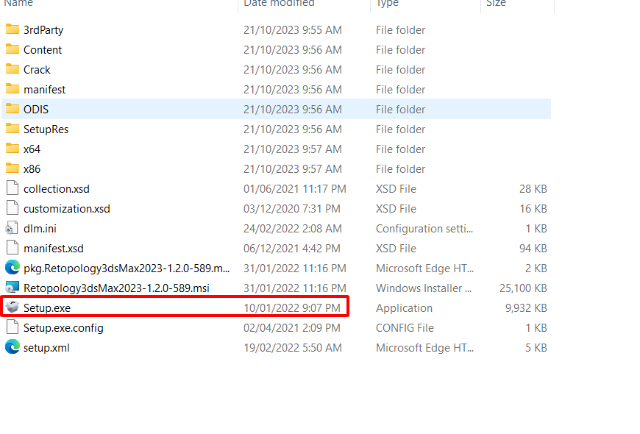Sort files by Name column header
The height and width of the screenshot is (434, 640).
click(x=19, y=4)
